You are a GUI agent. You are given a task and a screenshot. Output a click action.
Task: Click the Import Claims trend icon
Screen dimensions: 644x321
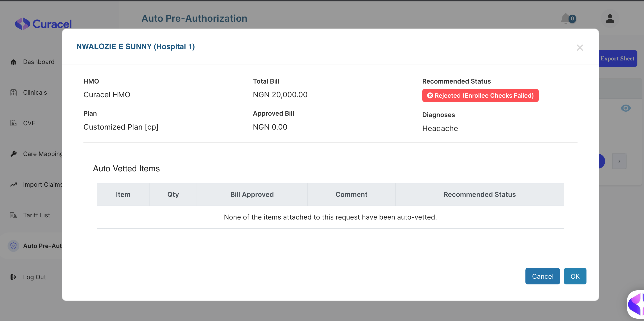pos(13,185)
